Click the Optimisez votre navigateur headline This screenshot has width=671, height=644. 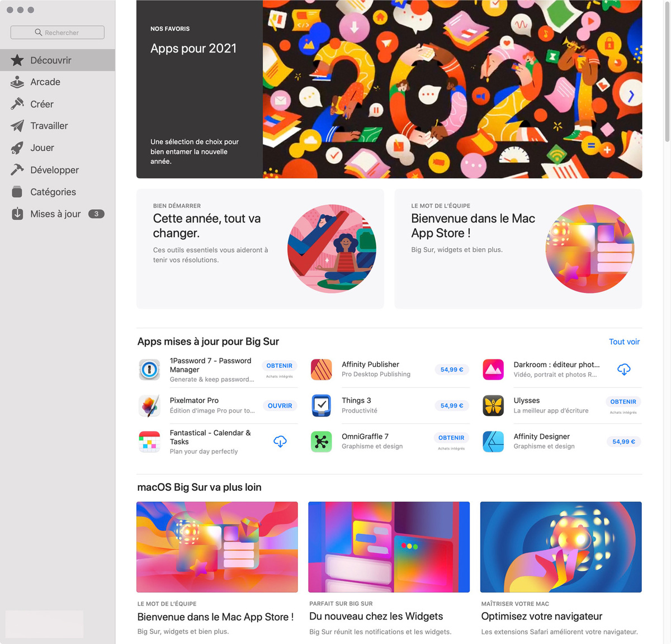542,617
